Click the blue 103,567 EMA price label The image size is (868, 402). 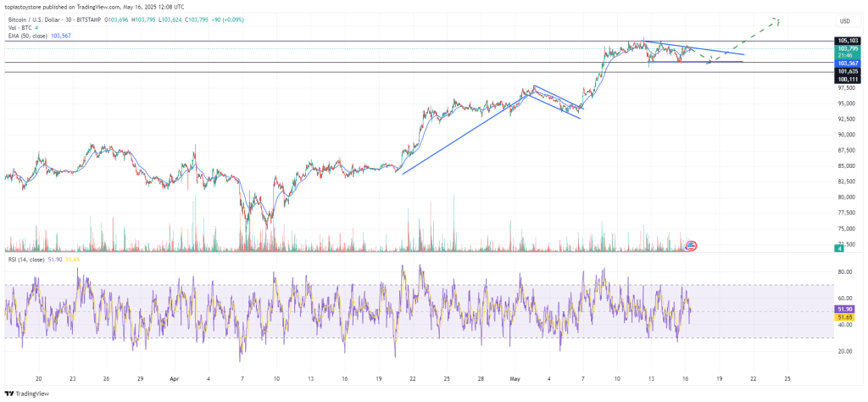(x=848, y=64)
